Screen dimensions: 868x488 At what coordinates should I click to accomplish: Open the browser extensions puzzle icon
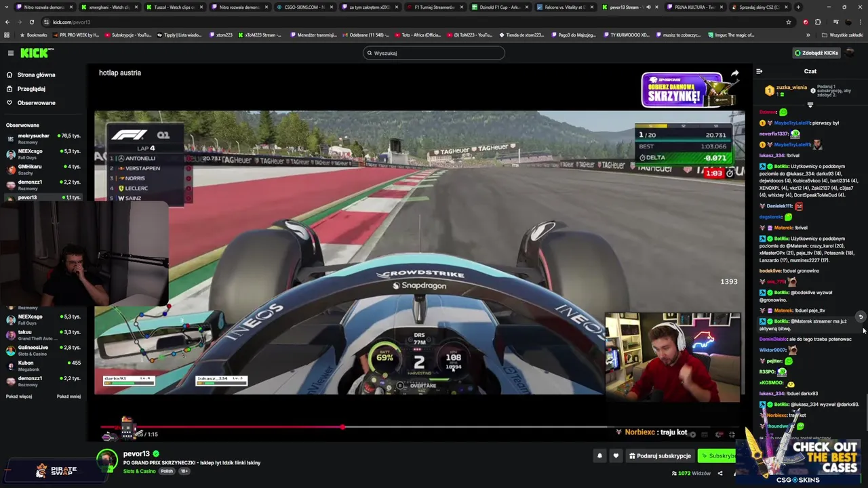[818, 22]
